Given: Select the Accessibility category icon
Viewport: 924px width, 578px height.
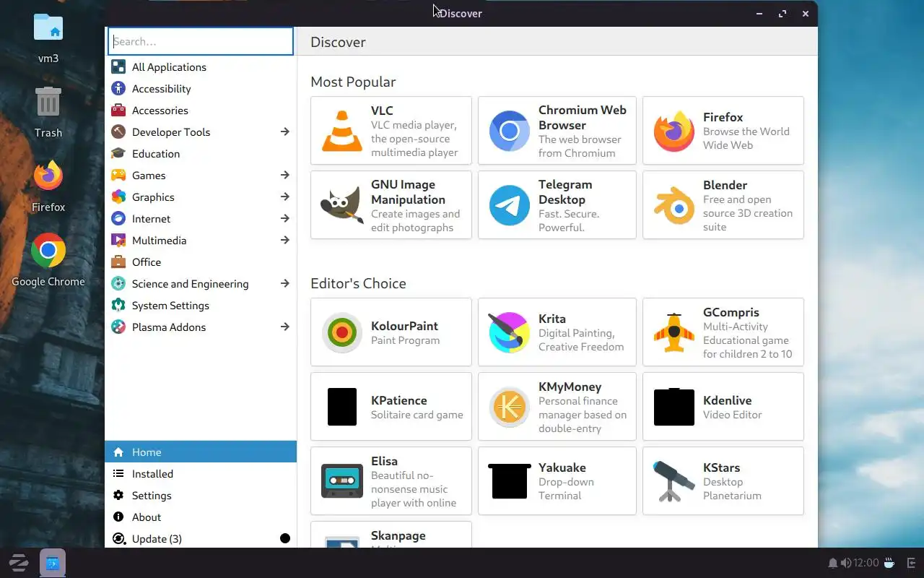Looking at the screenshot, I should point(118,89).
